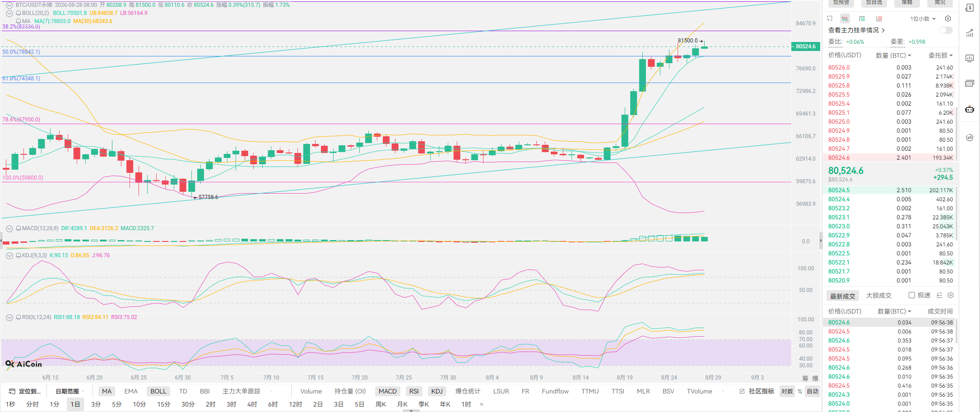Viewport: 980px width, 412px height.
Task: Open the dollar funds sidebar icon
Action: click(x=970, y=8)
